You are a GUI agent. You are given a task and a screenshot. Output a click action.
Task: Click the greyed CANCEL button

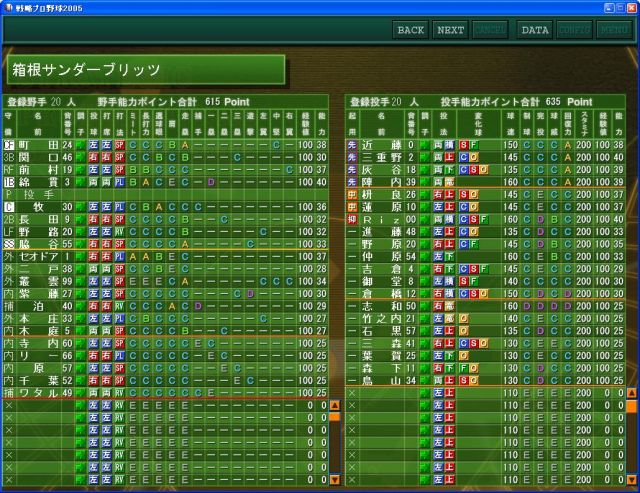click(490, 30)
